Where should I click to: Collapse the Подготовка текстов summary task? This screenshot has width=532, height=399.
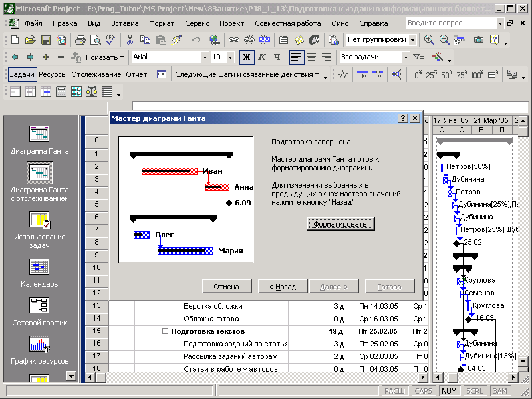pos(165,331)
